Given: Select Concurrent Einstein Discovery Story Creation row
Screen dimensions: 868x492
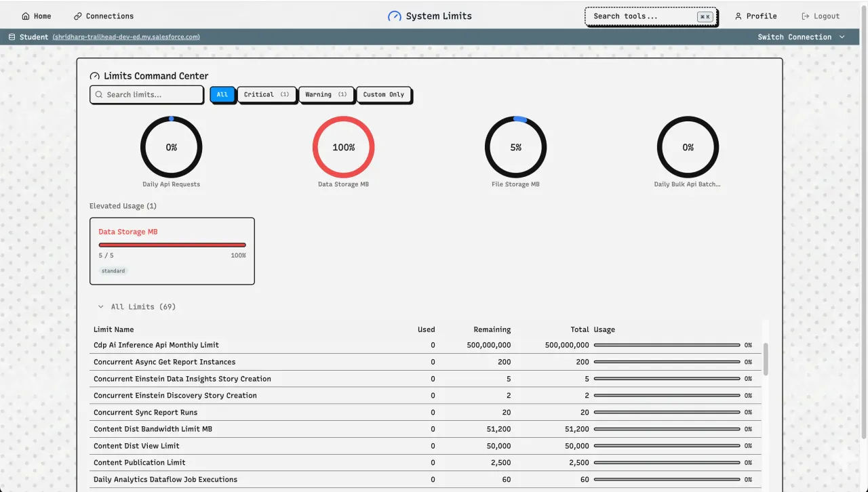Looking at the screenshot, I should click(425, 396).
